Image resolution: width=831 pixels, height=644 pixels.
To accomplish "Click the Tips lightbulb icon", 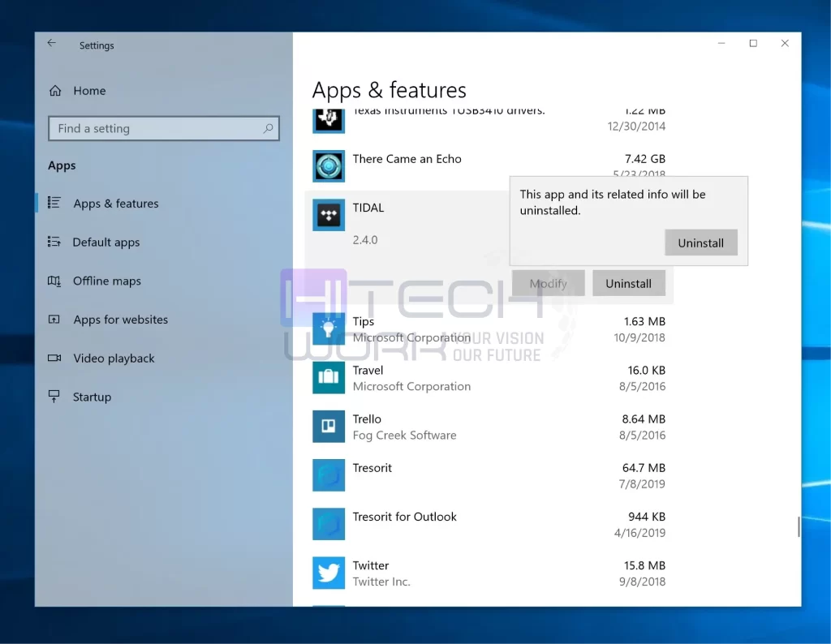I will pyautogui.click(x=329, y=328).
